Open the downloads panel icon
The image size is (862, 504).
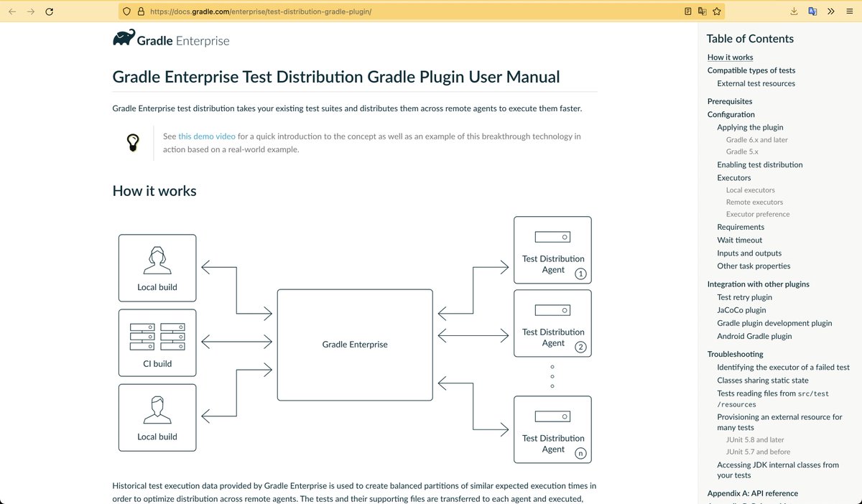tap(794, 11)
